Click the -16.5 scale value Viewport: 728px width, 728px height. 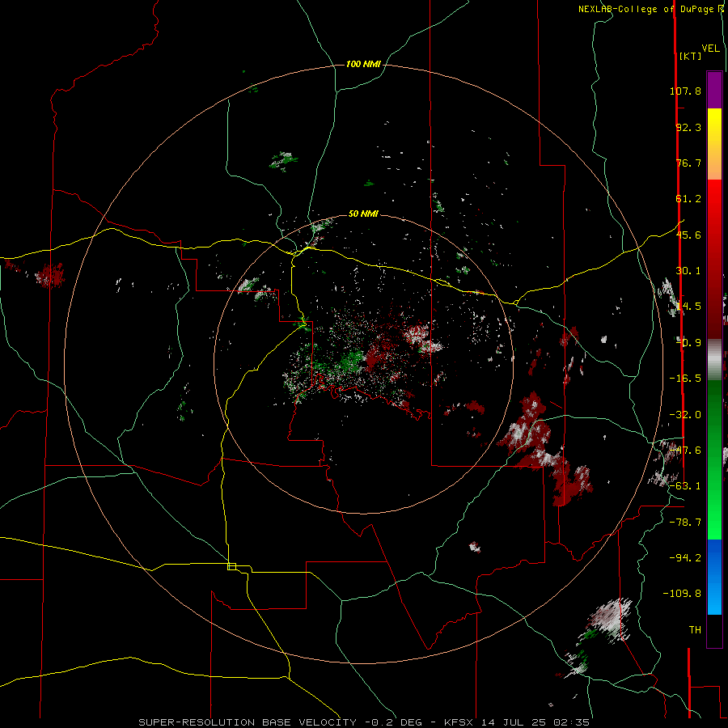[x=685, y=379]
